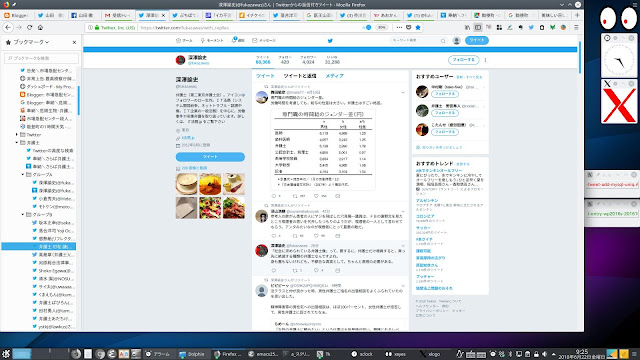640x360 pixels.
Task: Click the フォローする button on profile
Action: tap(463, 60)
